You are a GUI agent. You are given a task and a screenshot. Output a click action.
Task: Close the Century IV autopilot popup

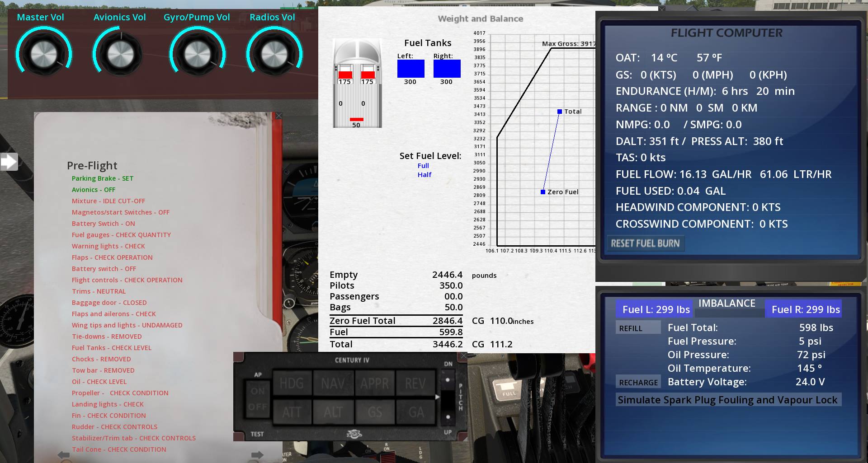pos(463,356)
